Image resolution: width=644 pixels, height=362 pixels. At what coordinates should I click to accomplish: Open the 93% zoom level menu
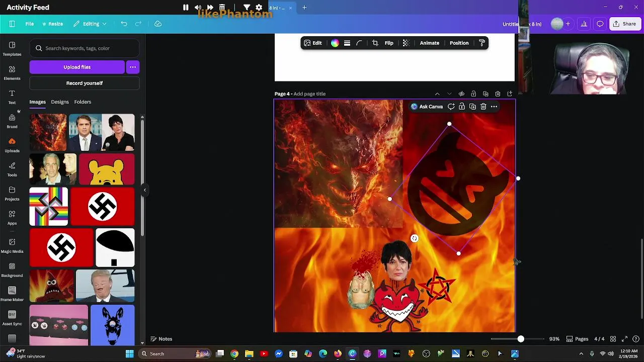[x=554, y=339]
